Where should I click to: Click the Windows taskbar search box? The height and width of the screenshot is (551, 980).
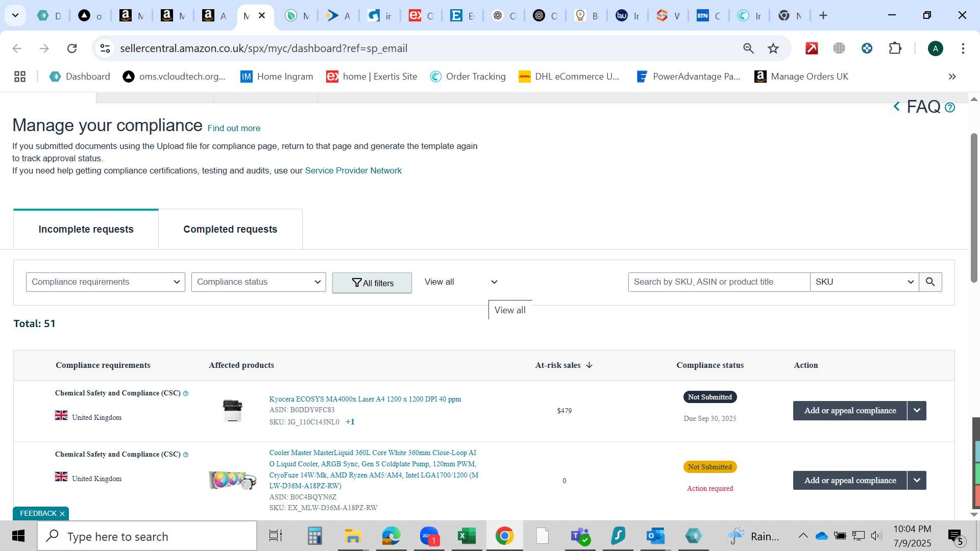point(147,536)
